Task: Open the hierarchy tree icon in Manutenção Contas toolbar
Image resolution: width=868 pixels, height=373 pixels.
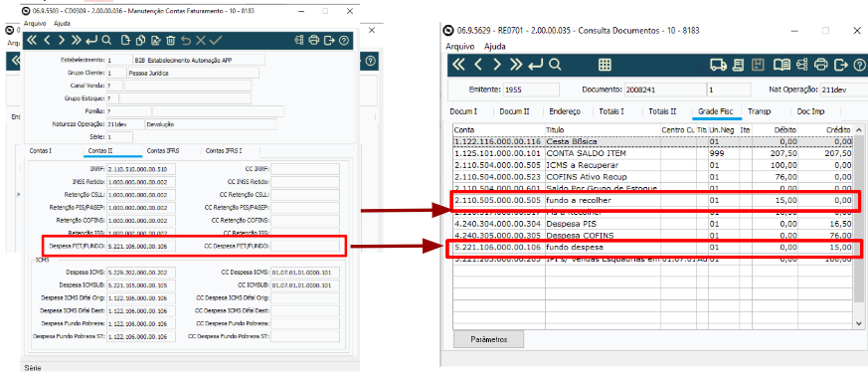Action: 299,40
